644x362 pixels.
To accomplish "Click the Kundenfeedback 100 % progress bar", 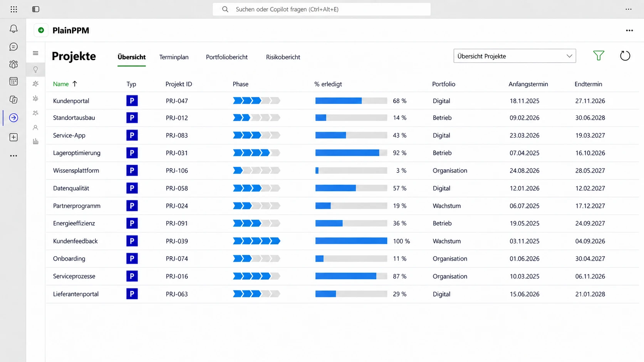I will (x=351, y=241).
